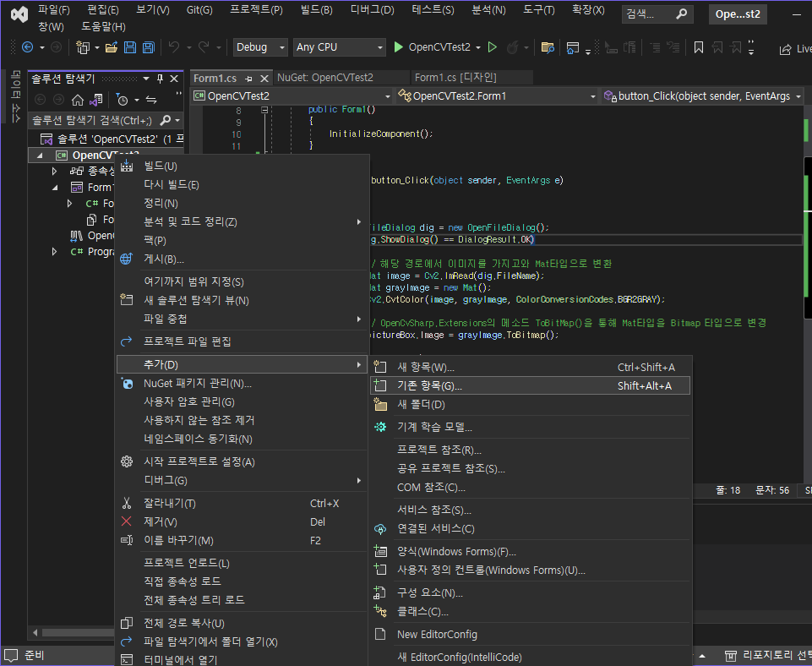Click 준비 status bar text

pos(34,656)
